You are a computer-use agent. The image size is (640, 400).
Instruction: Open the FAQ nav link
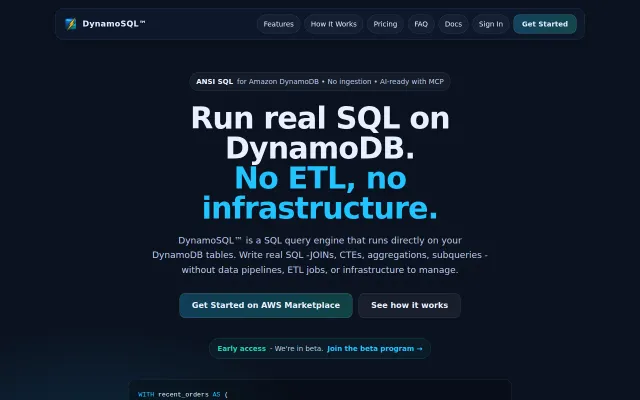(421, 24)
